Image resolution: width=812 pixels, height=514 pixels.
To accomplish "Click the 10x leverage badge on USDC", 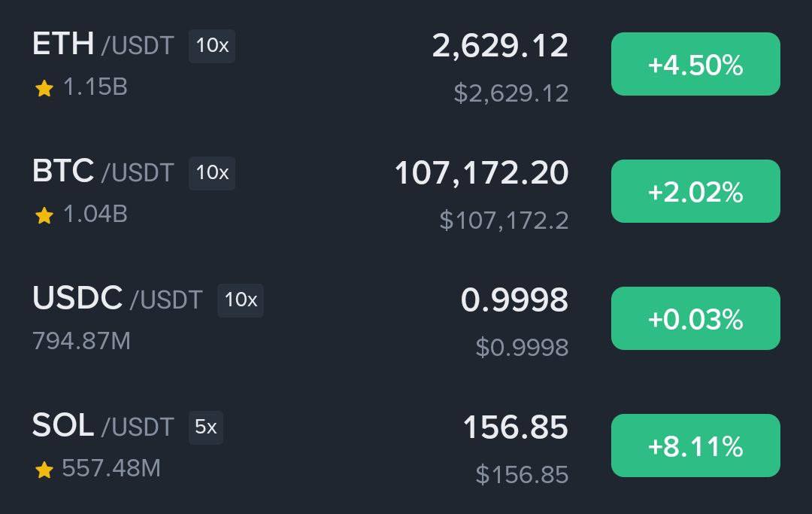I will point(241,300).
